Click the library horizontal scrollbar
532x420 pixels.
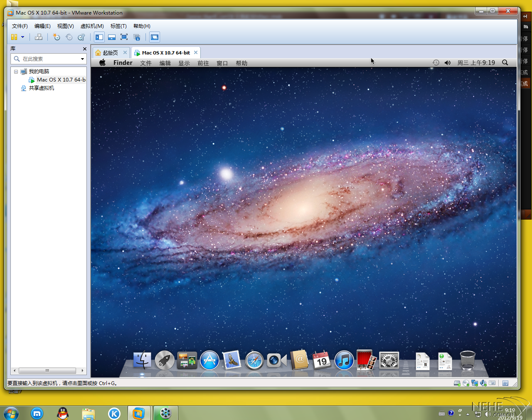[49, 371]
